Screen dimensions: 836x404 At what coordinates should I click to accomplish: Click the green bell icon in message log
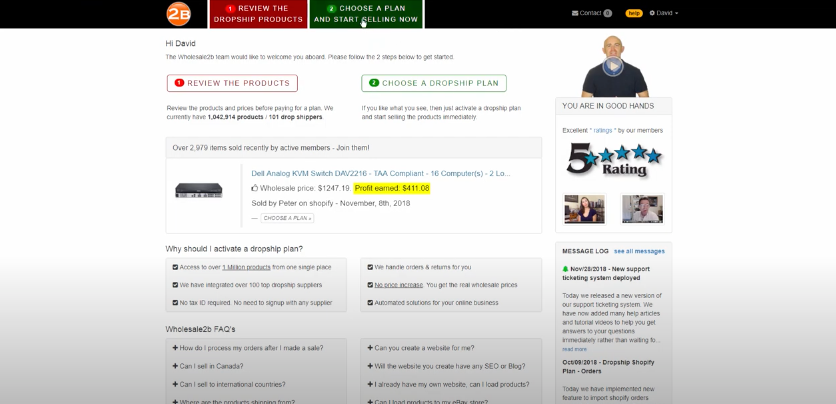tap(566, 269)
